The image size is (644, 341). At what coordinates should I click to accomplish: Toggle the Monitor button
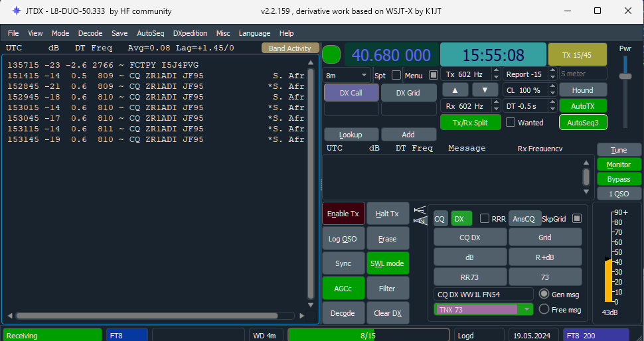pyautogui.click(x=619, y=165)
